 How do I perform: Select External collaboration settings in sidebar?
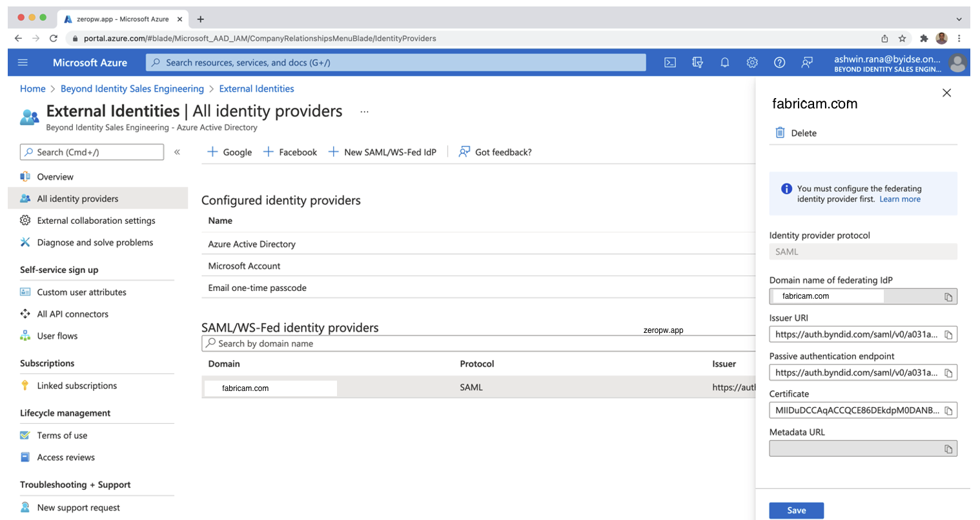[x=96, y=221]
